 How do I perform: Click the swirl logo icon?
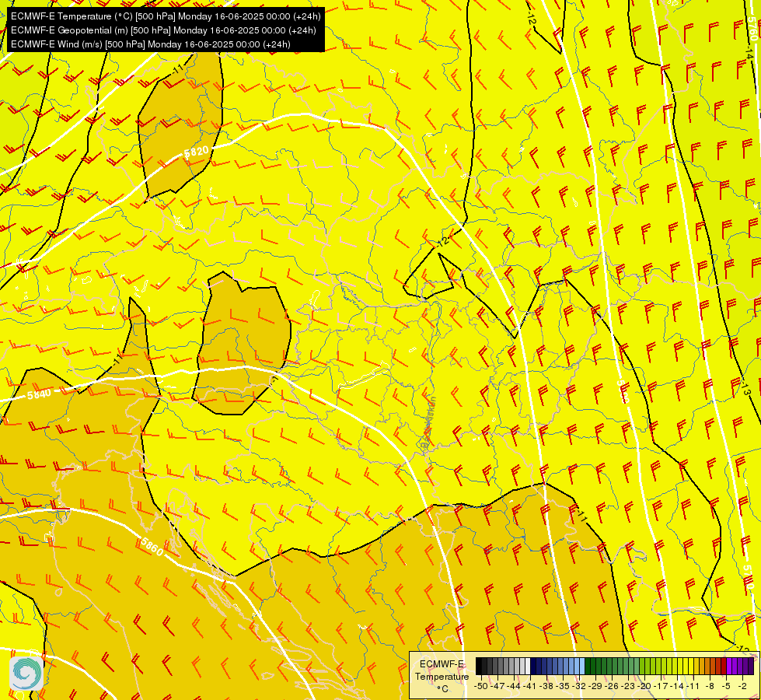(26, 674)
